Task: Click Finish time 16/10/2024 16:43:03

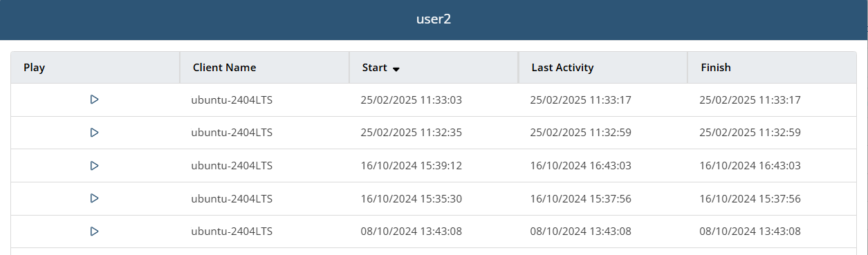Action: [x=750, y=166]
